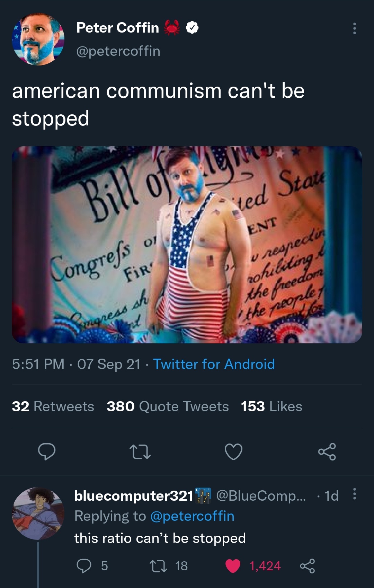Screen dimensions: 374x588
Task: Open the main tweet's three-dot menu
Action: point(354,28)
